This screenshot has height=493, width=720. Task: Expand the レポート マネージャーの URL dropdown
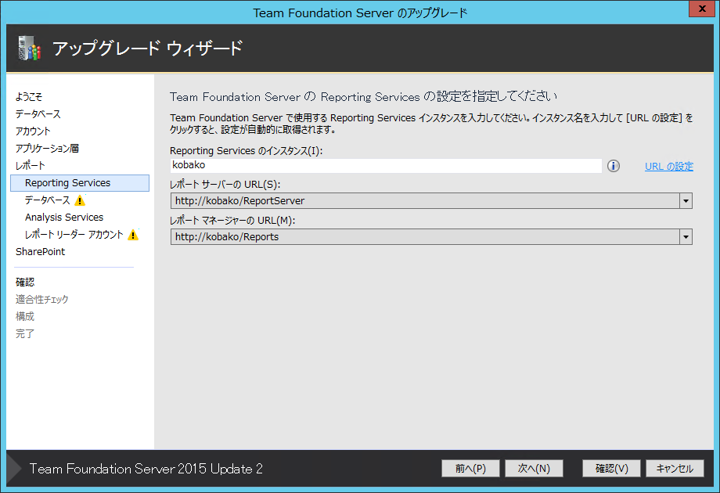[685, 237]
